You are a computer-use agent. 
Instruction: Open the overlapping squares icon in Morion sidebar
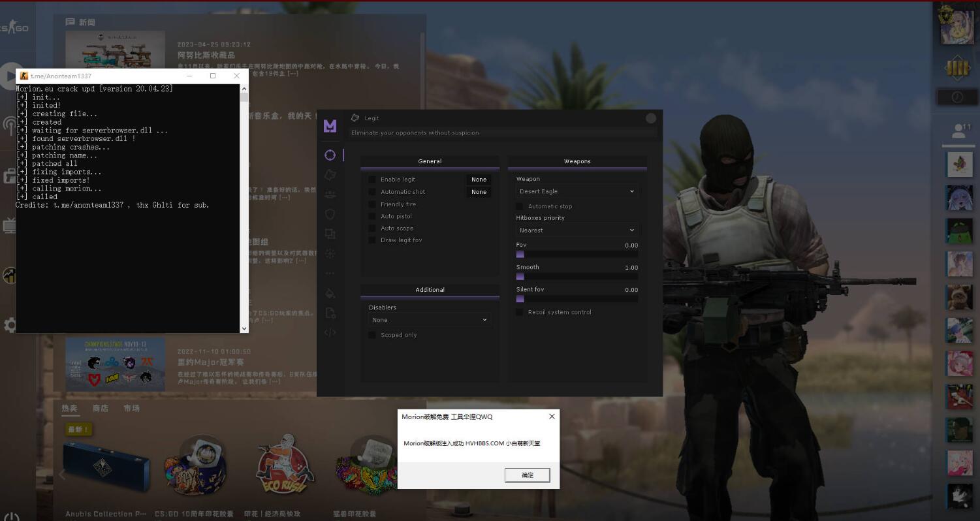pyautogui.click(x=330, y=234)
